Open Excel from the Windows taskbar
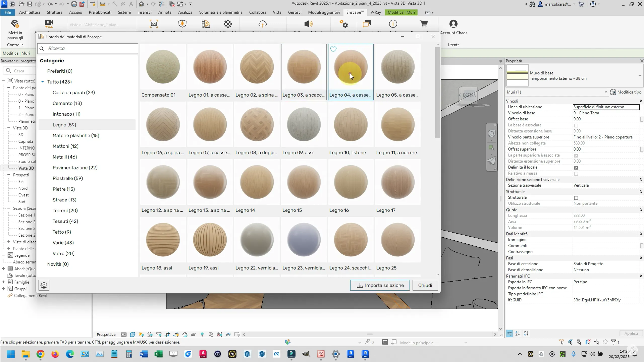 pos(158,354)
